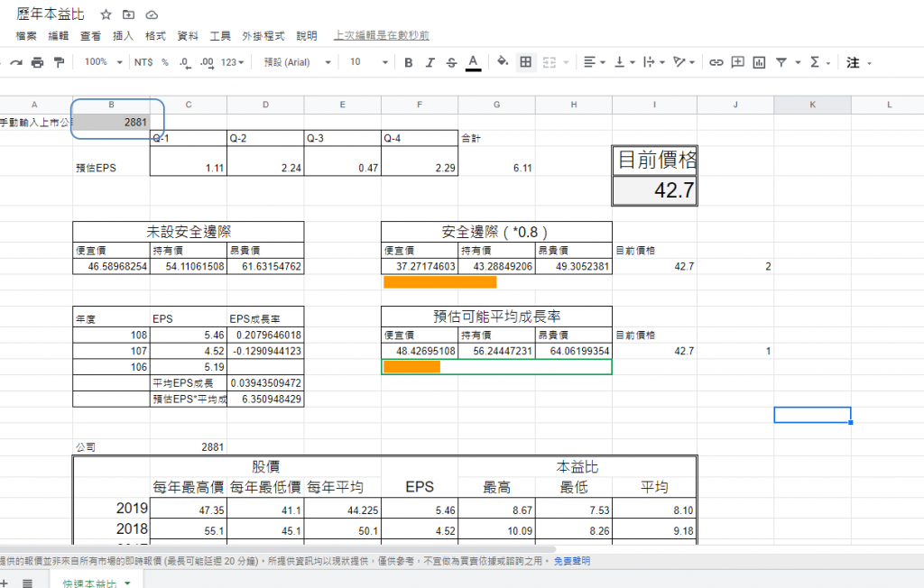Open the 資料 menu
Screen dimensions: 924x588
(x=188, y=36)
